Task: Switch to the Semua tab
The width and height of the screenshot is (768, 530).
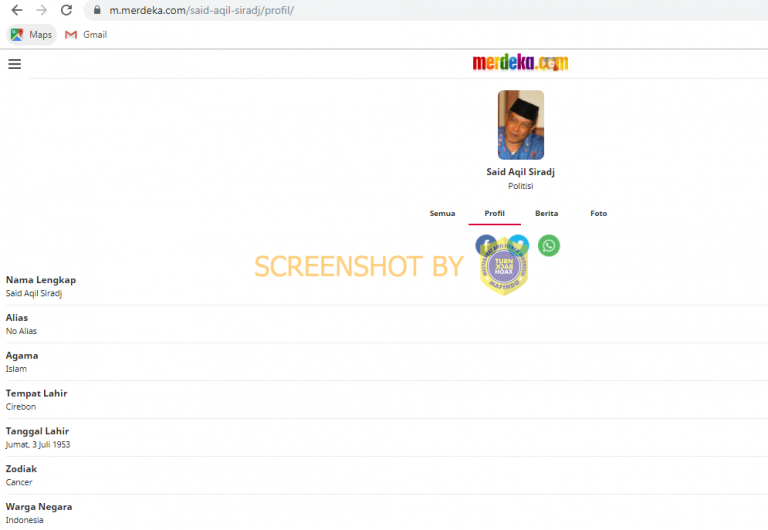Action: [442, 214]
